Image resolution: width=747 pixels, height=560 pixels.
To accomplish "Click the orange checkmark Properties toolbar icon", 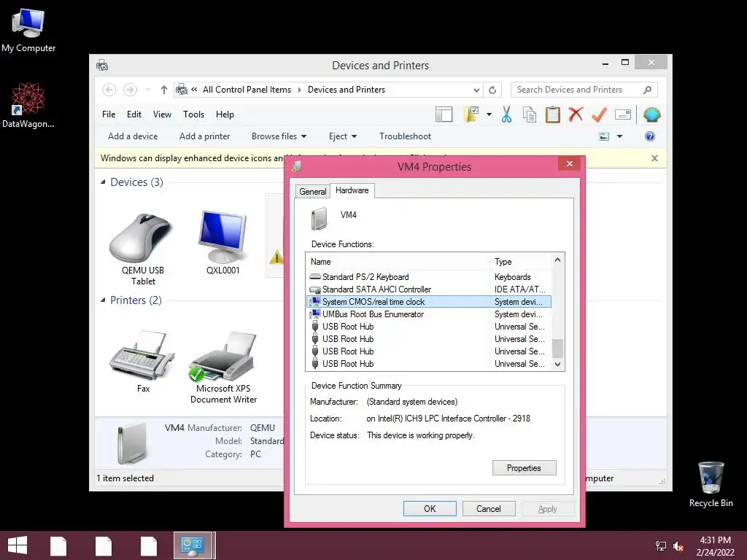I will (x=599, y=114).
